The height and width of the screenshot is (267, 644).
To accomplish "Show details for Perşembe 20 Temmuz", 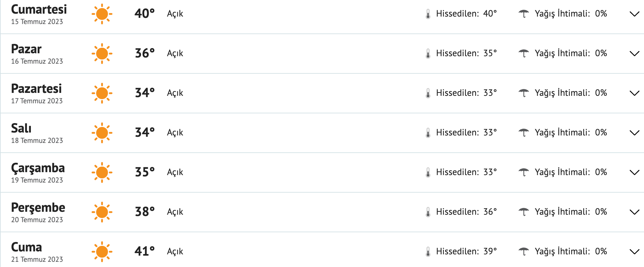I will click(x=634, y=212).
